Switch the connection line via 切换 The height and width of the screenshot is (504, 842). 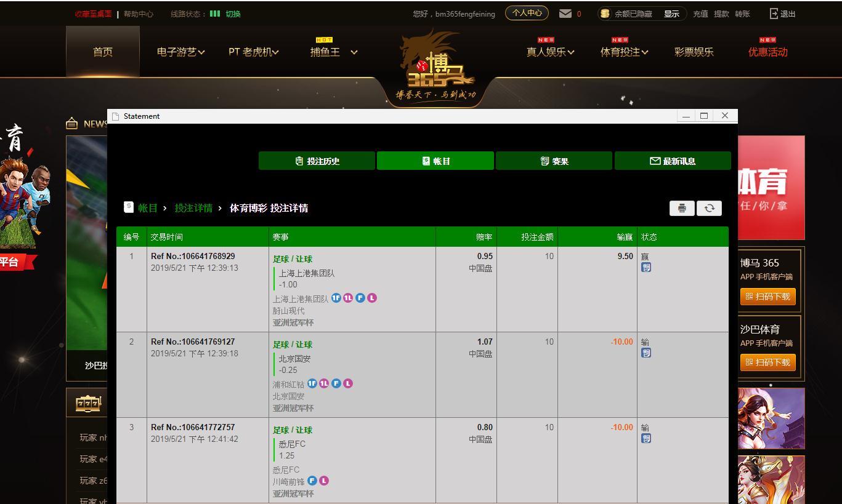point(233,14)
